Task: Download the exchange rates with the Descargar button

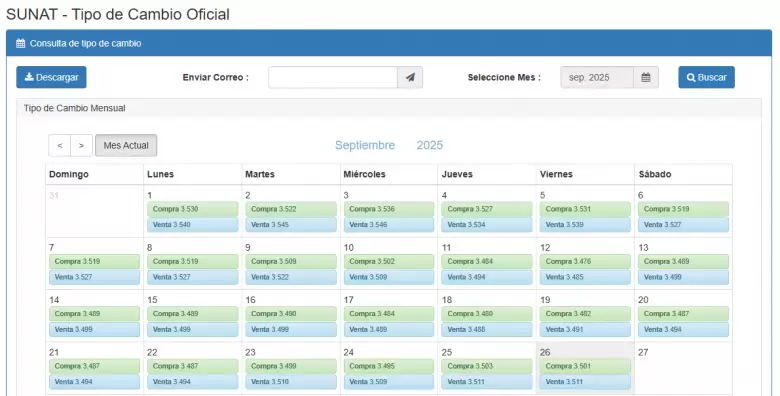Action: [x=51, y=77]
